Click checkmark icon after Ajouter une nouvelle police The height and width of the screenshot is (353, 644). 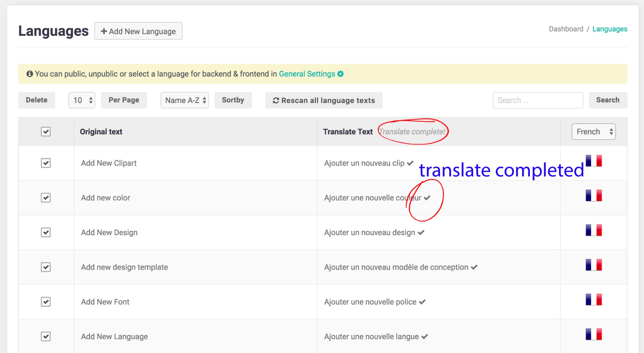[x=422, y=302]
